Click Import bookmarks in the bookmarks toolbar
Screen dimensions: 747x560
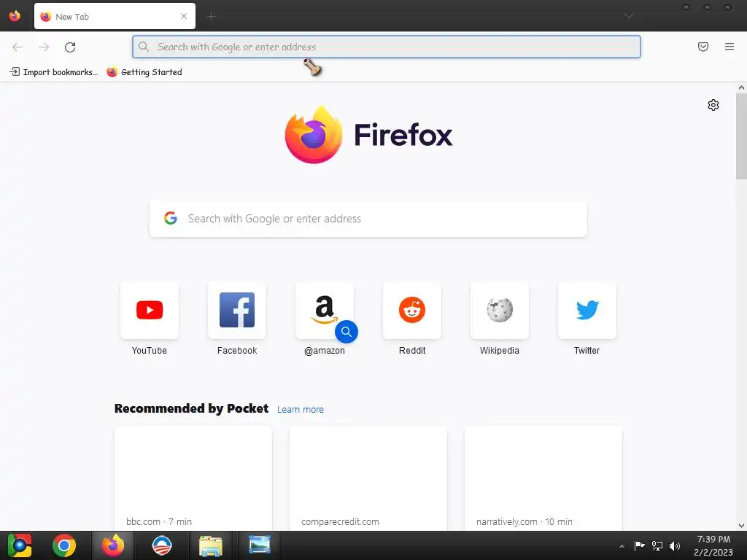53,72
